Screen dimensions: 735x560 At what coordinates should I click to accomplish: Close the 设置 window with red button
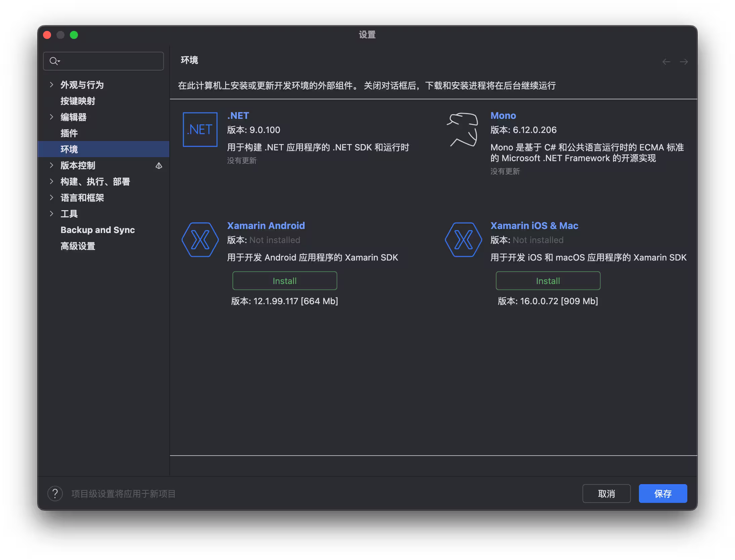point(47,35)
